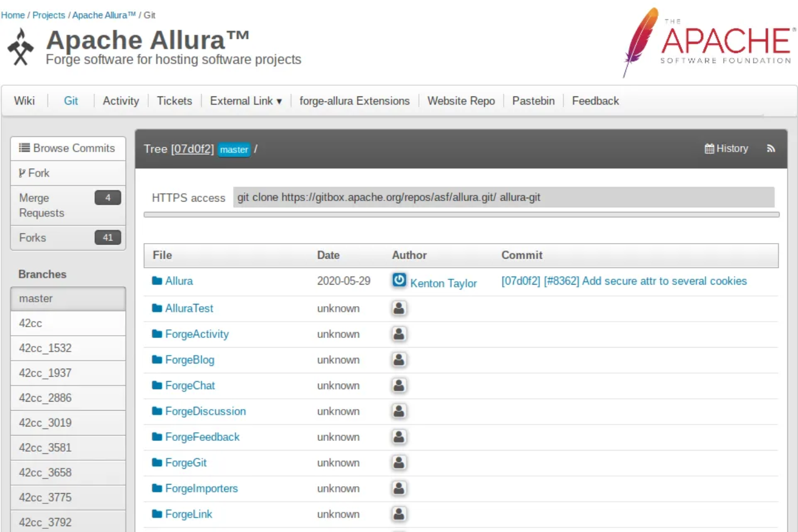Click the Fork branch icon in sidebar

pyautogui.click(x=21, y=172)
